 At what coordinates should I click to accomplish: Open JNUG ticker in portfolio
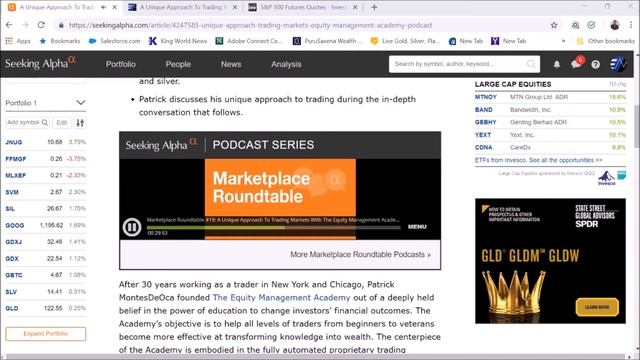13,142
